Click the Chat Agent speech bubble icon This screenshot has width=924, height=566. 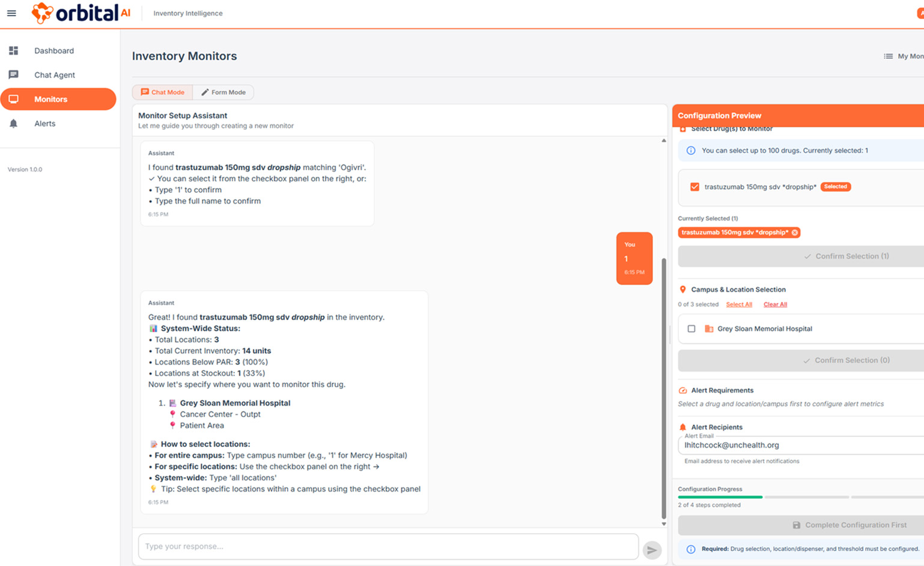pos(13,75)
